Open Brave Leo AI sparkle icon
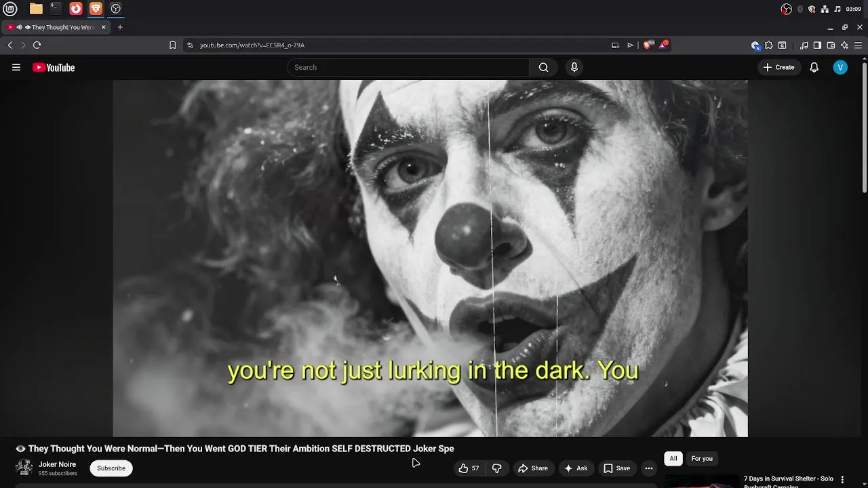Viewport: 868px width, 488px height. point(844,45)
